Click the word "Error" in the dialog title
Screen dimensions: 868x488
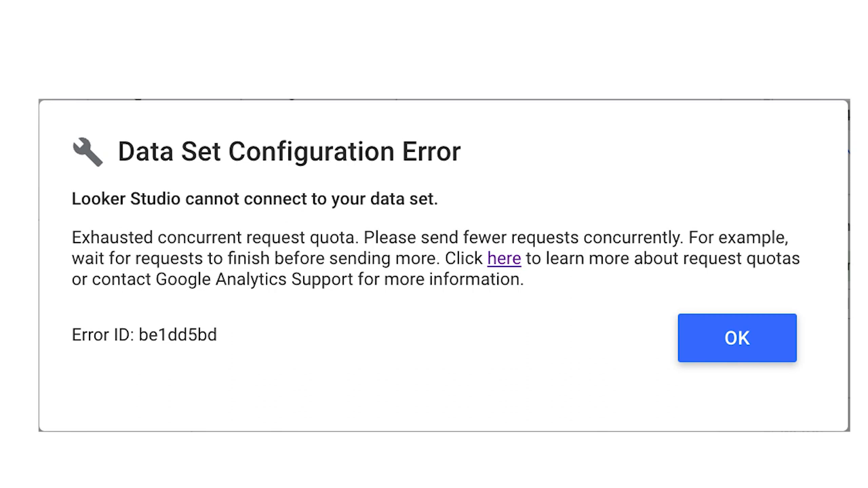[x=431, y=151]
